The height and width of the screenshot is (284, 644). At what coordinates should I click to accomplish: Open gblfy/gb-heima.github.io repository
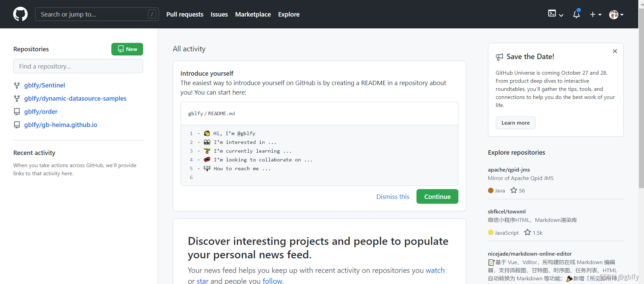[x=61, y=125]
